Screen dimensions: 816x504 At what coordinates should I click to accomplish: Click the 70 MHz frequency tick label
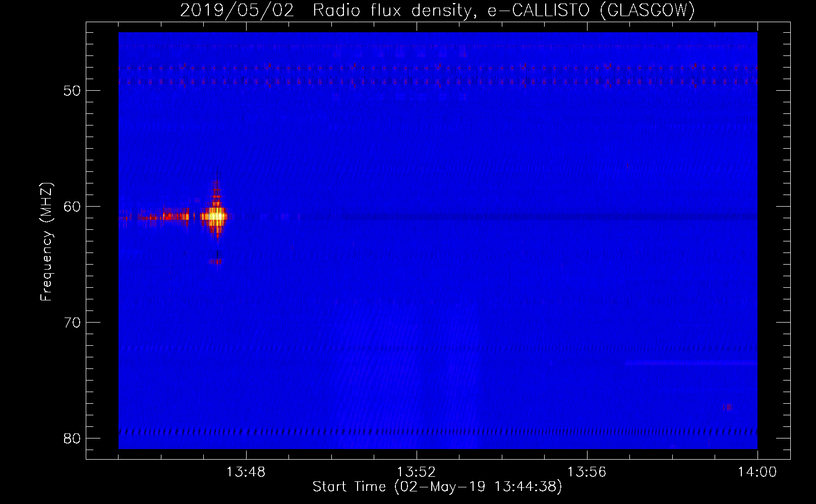[x=73, y=323]
